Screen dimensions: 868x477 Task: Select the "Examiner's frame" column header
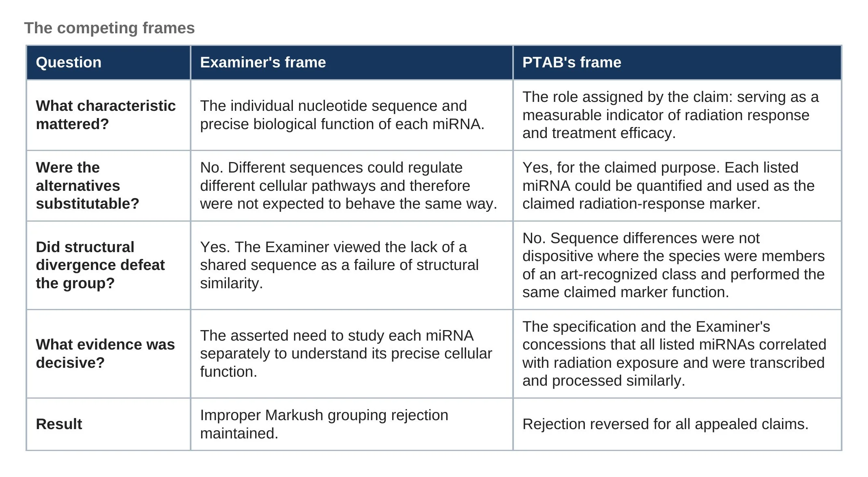coord(352,63)
